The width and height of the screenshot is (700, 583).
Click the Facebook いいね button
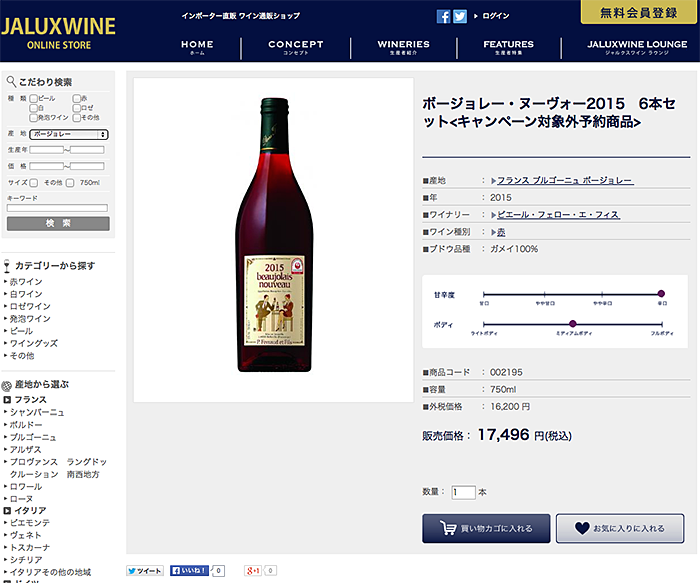[x=189, y=571]
